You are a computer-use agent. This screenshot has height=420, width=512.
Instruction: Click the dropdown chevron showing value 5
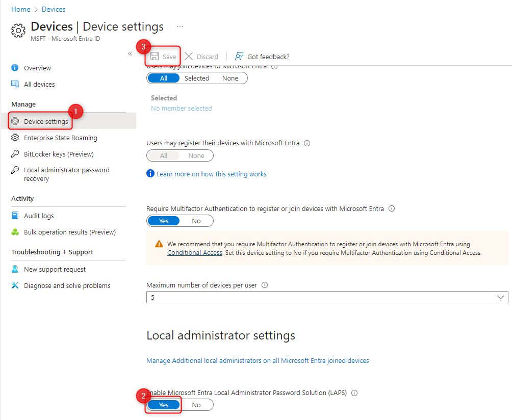500,297
